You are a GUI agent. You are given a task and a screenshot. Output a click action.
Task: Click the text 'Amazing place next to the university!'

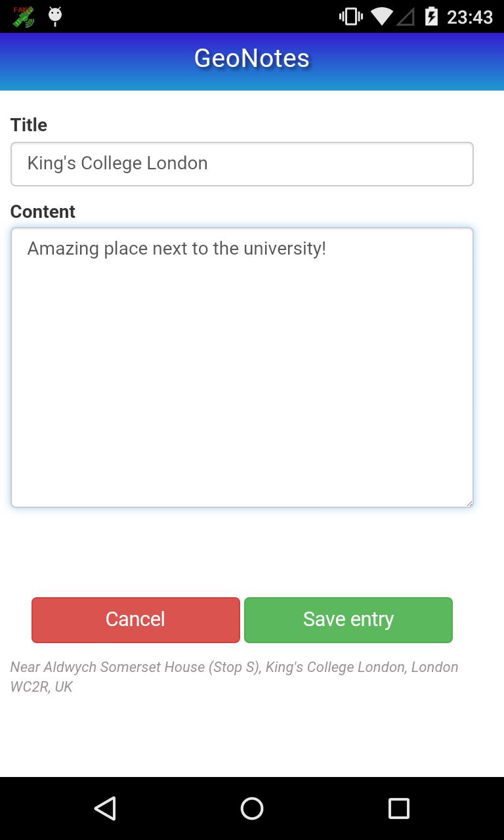click(x=177, y=249)
